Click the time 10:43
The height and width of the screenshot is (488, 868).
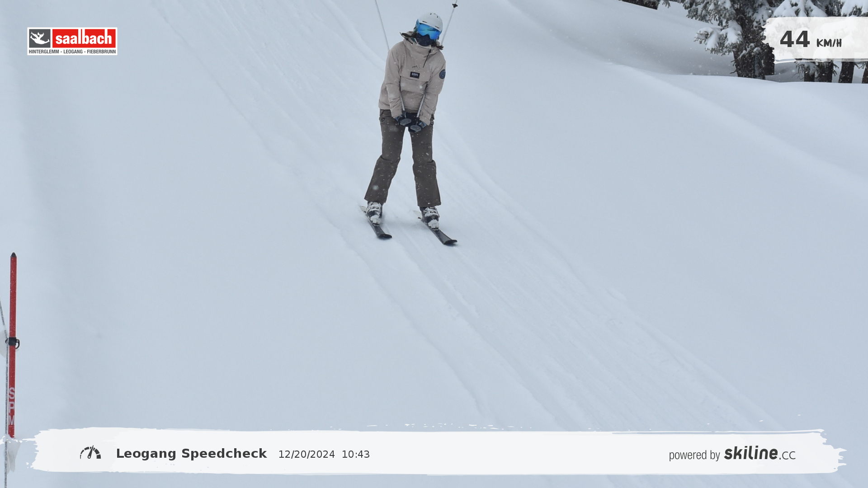(356, 455)
